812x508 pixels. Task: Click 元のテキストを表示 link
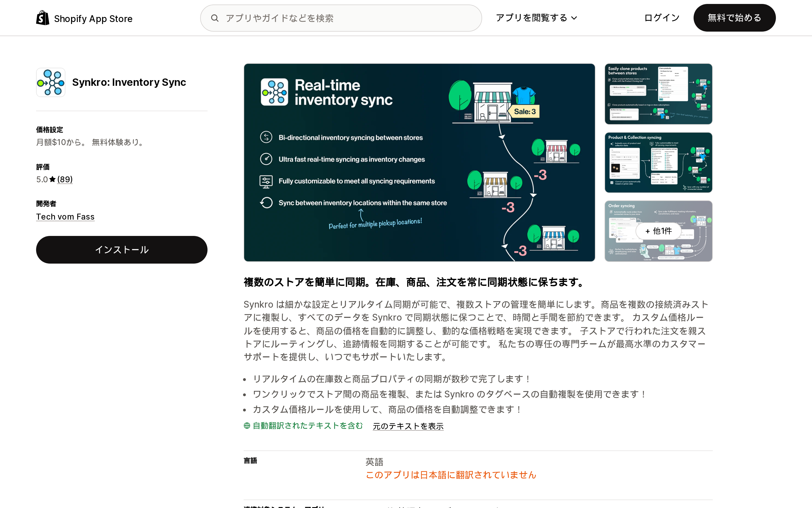(408, 426)
